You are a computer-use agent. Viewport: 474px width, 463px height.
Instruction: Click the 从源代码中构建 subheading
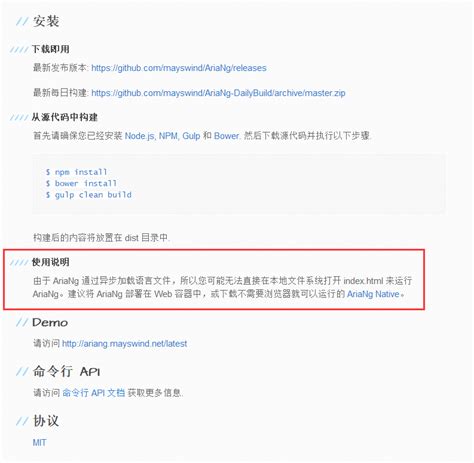(x=65, y=117)
